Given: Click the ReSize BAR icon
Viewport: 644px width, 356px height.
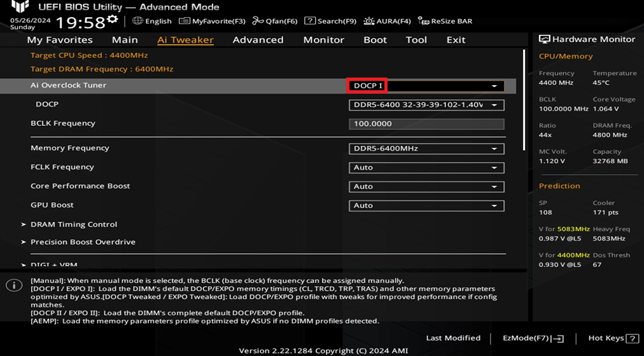Looking at the screenshot, I should click(423, 21).
